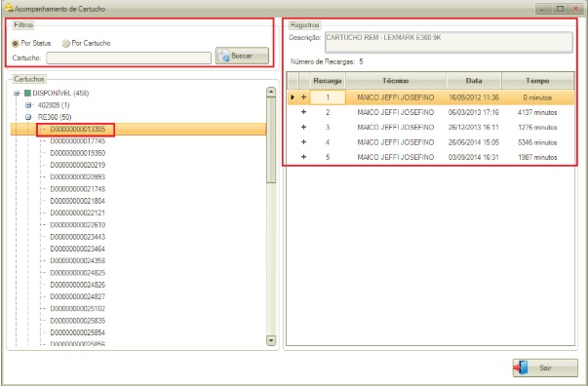Select cartridge D0000000019350
Viewport: 588px width, 387px height.
point(78,153)
